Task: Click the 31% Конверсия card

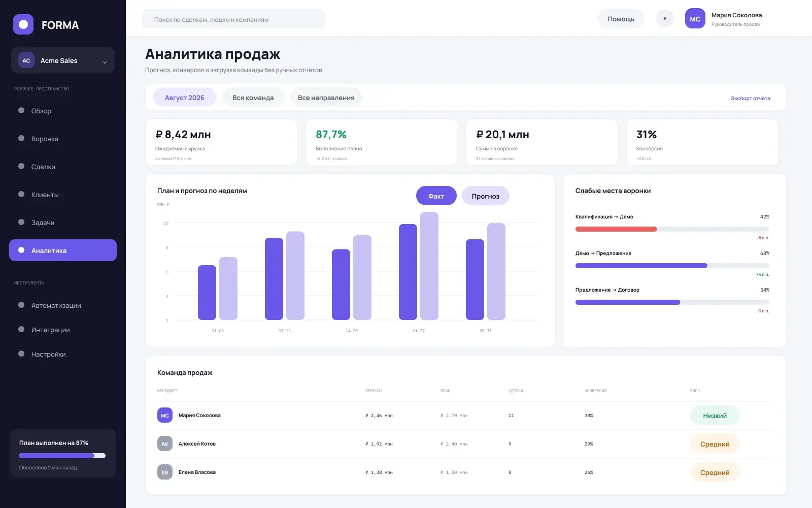Action: coord(702,142)
